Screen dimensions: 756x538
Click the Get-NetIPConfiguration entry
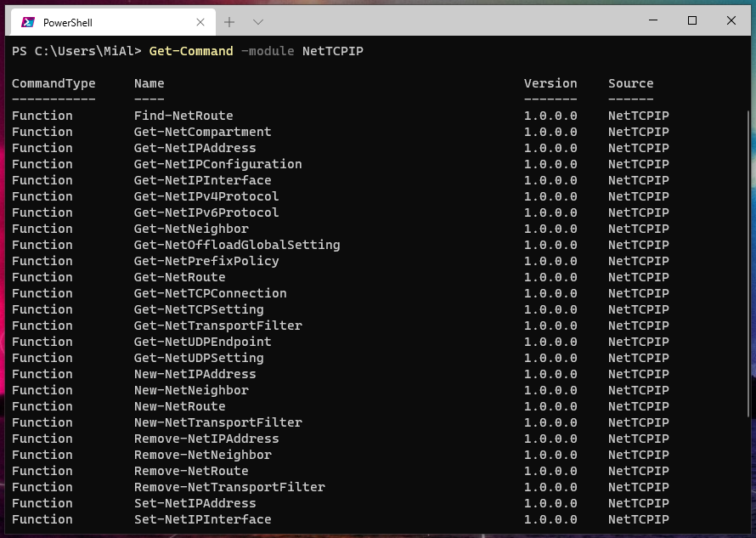coord(217,164)
